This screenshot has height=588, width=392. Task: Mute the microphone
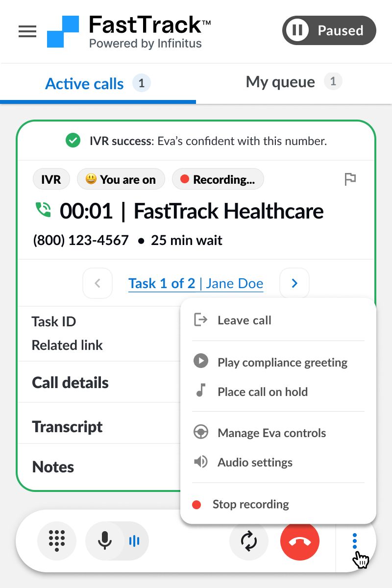104,541
